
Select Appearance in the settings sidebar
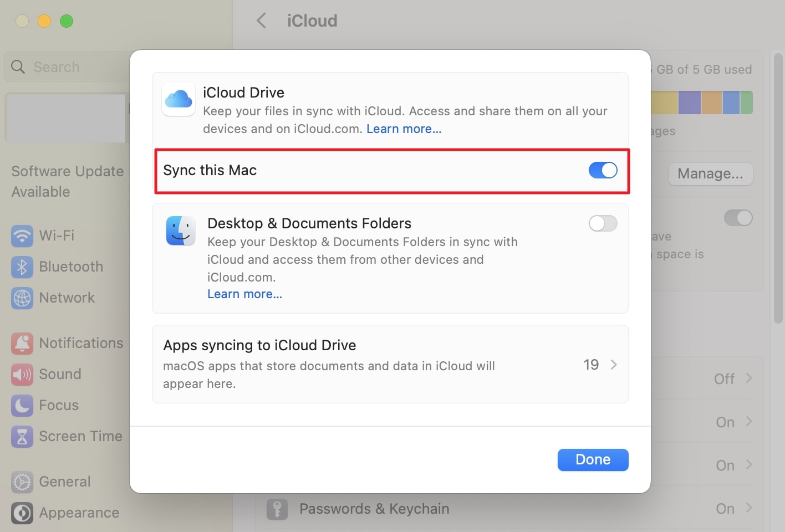79,513
